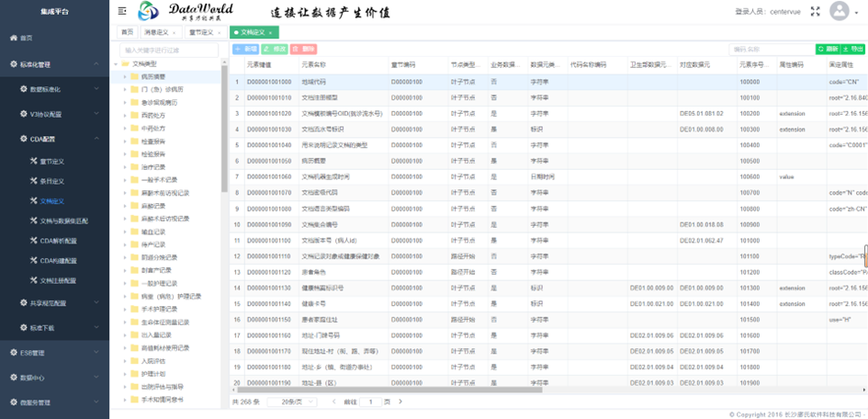The width and height of the screenshot is (868, 419).
Task: Close the 消息定义 tab
Action: coord(175,33)
